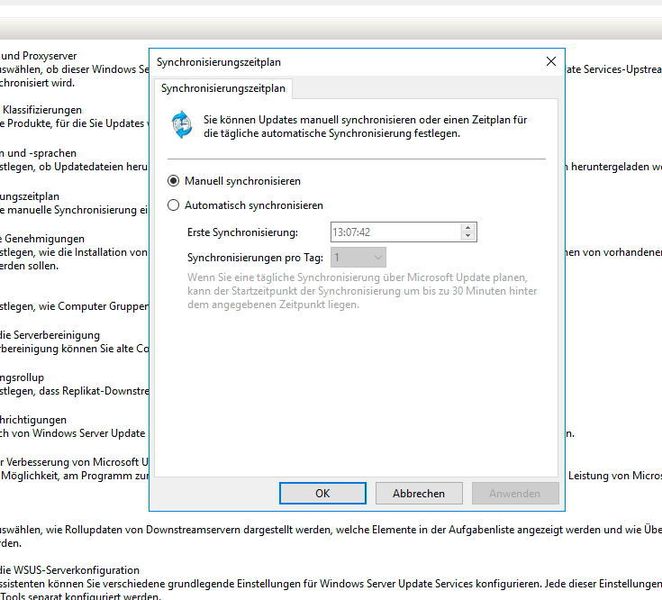Screen dimensions: 662x600
Task: Click the greyed-out Anwenden button
Action: coord(515,493)
